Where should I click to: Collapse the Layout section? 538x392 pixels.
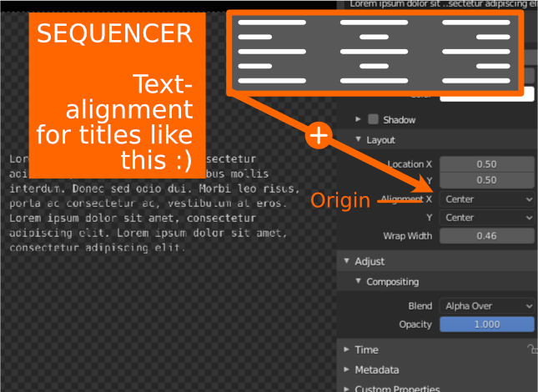tap(358, 139)
